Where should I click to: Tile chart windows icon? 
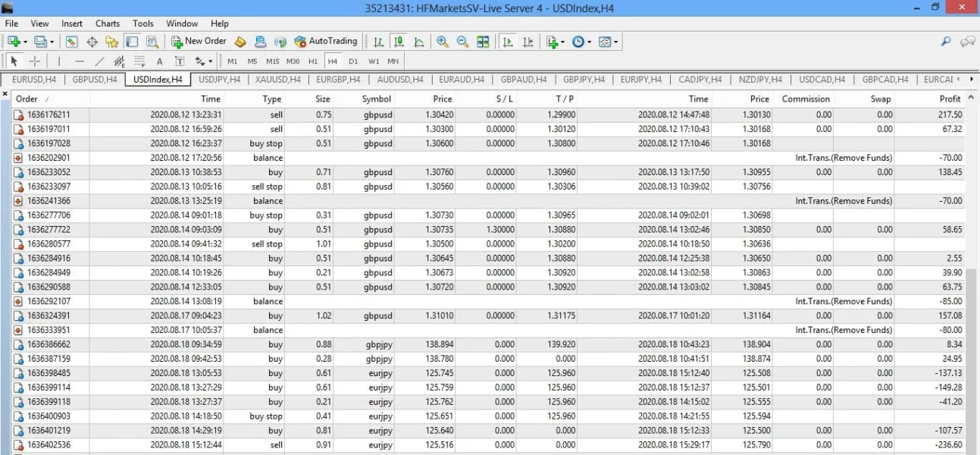[483, 42]
